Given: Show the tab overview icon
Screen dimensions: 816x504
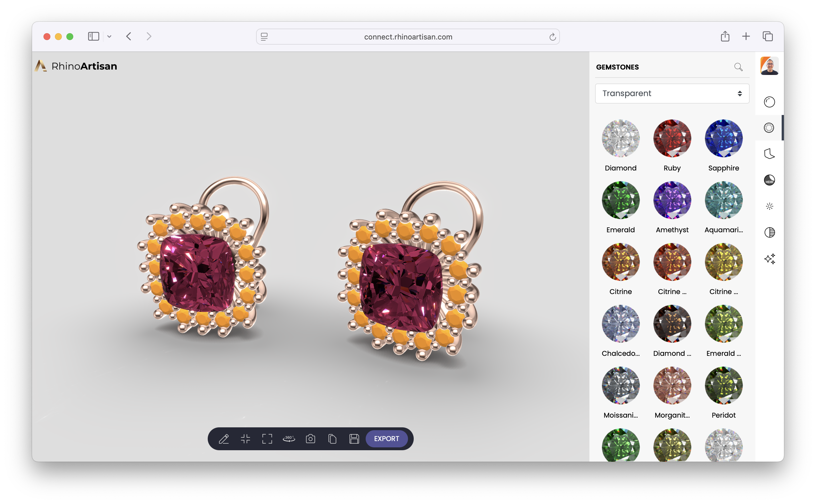Looking at the screenshot, I should click(x=767, y=36).
